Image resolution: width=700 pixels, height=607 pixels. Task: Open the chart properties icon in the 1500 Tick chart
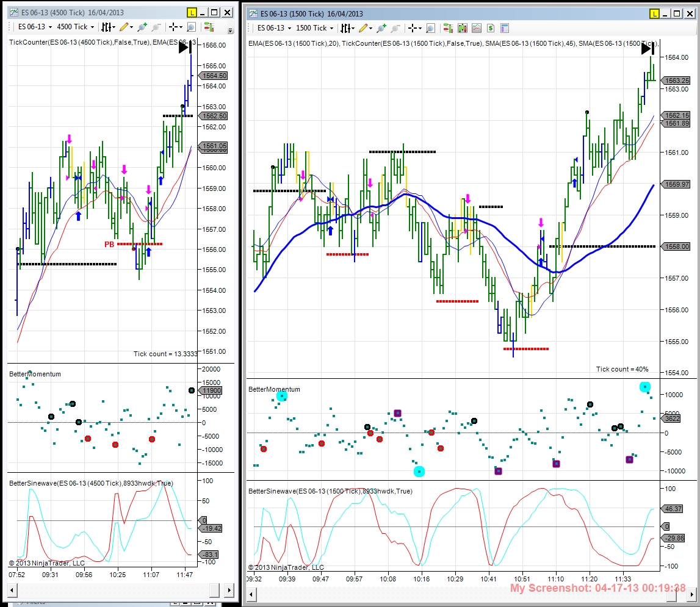[x=505, y=28]
